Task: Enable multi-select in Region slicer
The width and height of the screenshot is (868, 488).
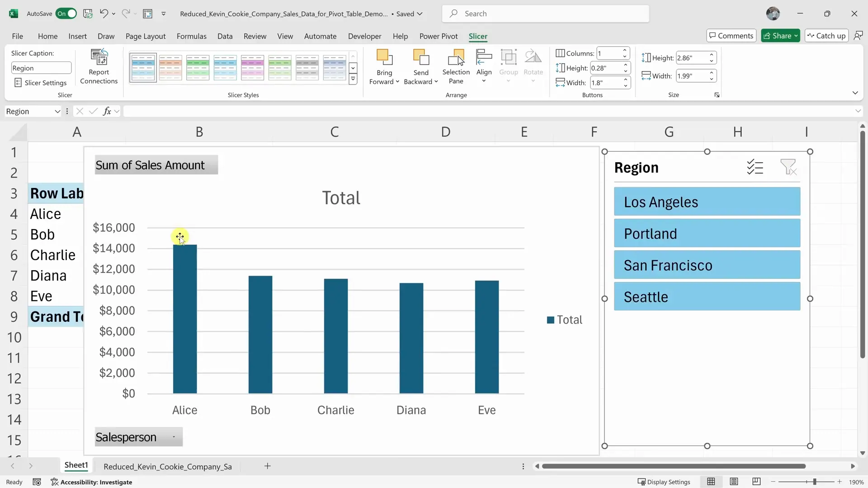Action: [x=755, y=167]
